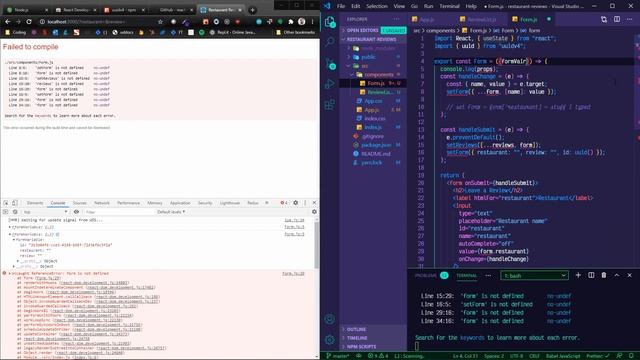Open App.css file in the Explorer
Image resolution: width=640 pixels, height=360 pixels.
pyautogui.click(x=373, y=101)
